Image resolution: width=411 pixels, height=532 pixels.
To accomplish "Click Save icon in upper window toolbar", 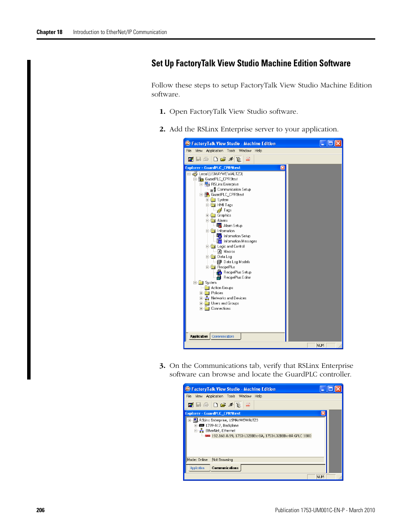I will (198, 159).
